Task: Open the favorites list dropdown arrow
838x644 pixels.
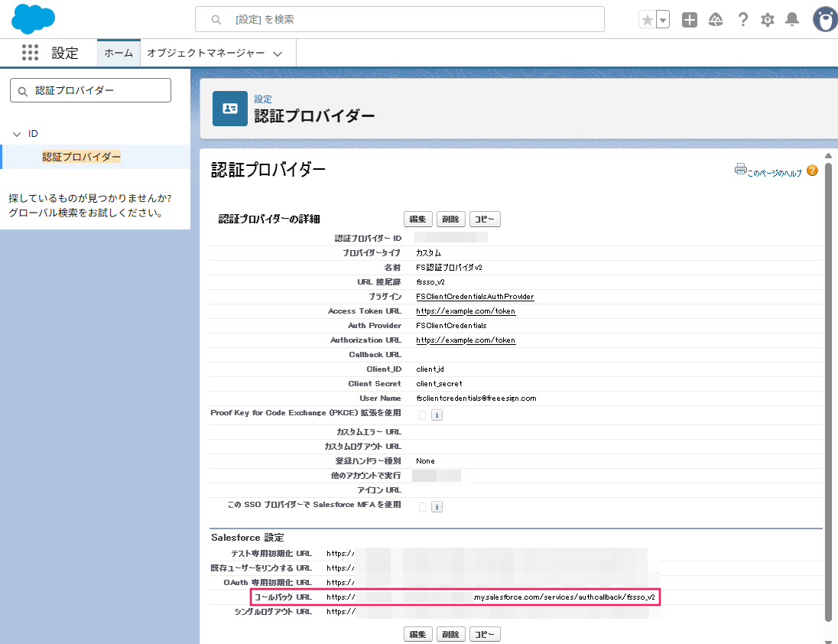Action: coord(663,20)
